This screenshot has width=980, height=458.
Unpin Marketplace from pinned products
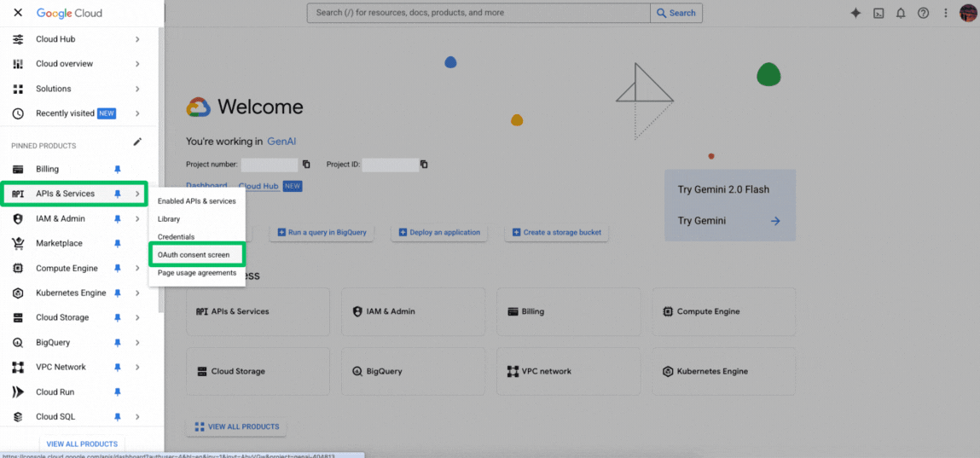(118, 244)
